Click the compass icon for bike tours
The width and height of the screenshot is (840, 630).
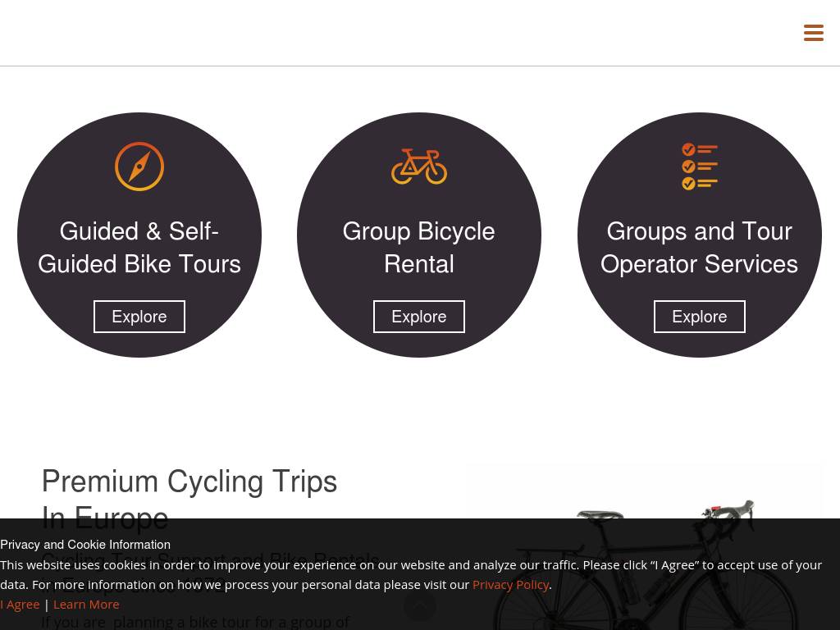pos(139,167)
